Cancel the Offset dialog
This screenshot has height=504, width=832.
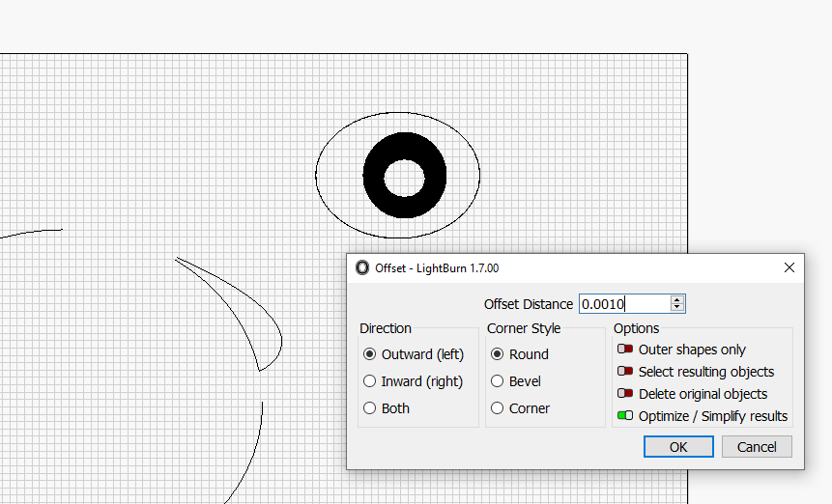click(757, 447)
